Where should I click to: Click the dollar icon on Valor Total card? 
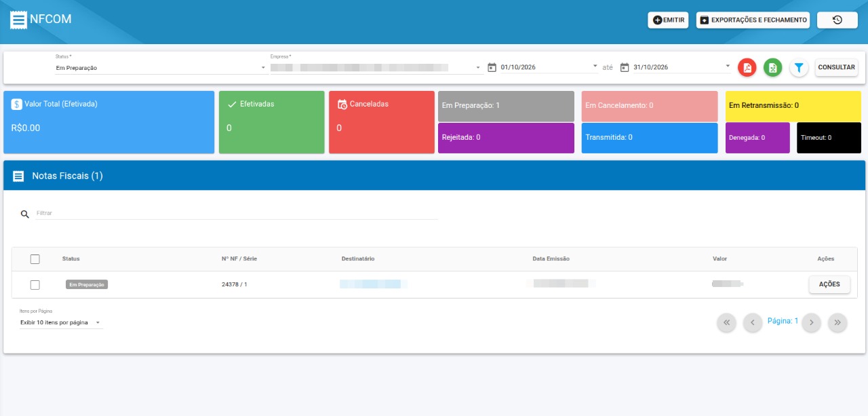(x=17, y=104)
